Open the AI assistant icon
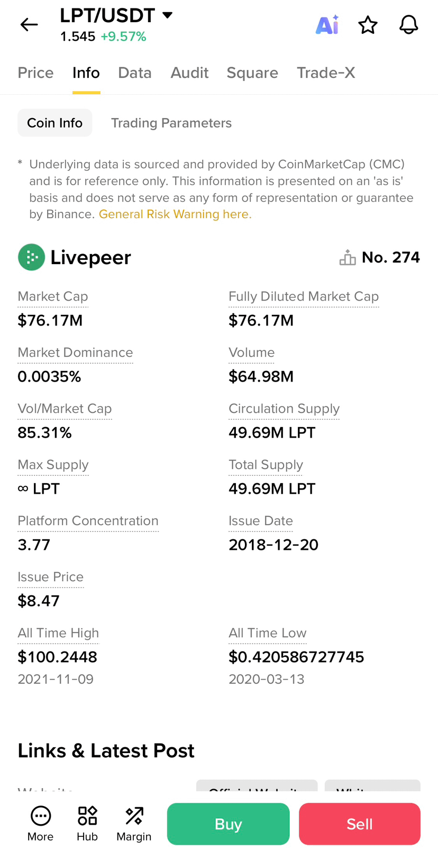The height and width of the screenshot is (868, 438). (x=327, y=24)
